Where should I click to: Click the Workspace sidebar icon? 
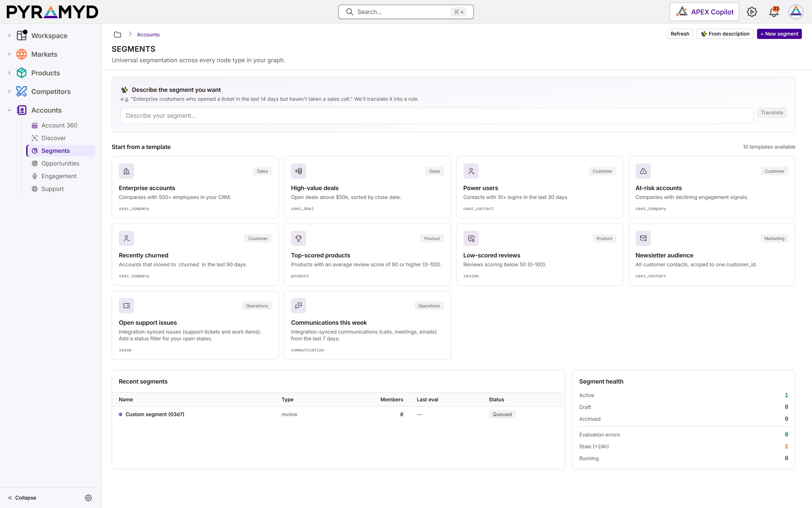tap(22, 35)
